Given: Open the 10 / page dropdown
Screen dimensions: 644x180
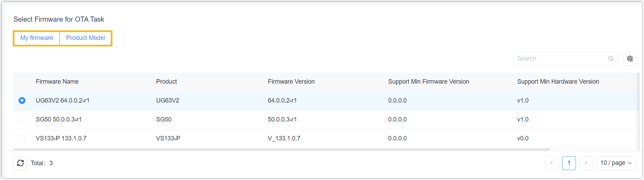Looking at the screenshot, I should point(616,163).
